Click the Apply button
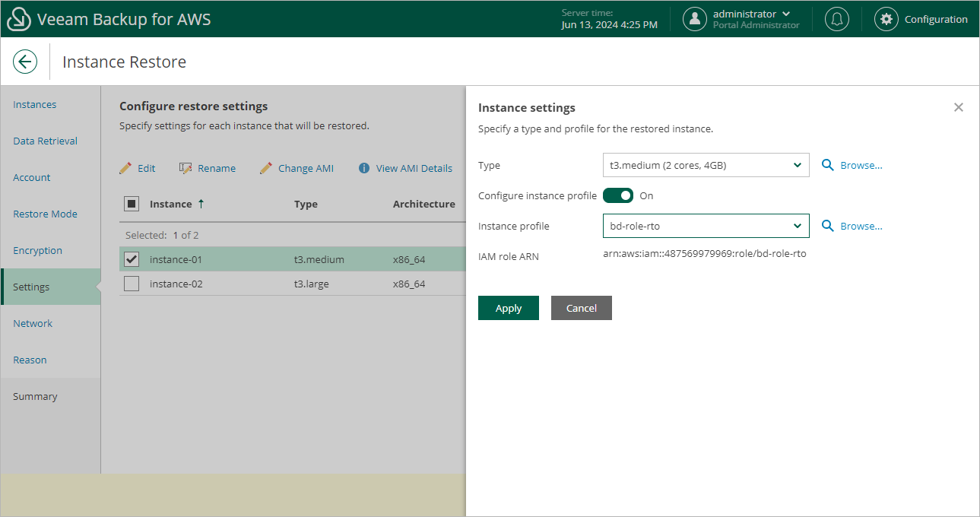The width and height of the screenshot is (980, 517). [x=509, y=308]
